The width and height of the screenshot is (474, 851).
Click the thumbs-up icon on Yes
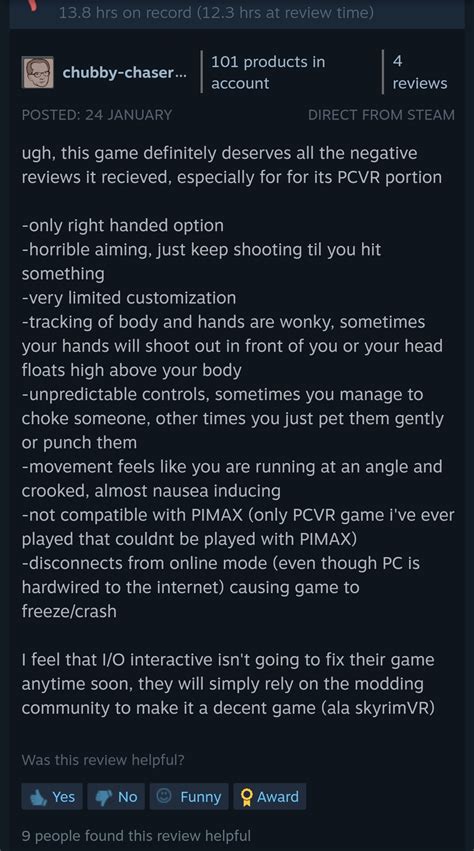[38, 797]
